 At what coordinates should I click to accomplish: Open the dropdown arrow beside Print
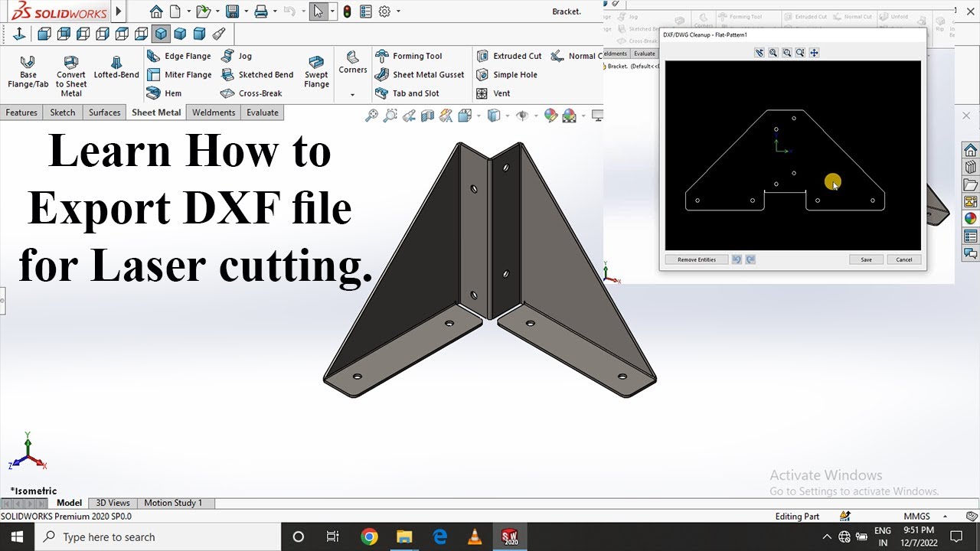(x=275, y=11)
